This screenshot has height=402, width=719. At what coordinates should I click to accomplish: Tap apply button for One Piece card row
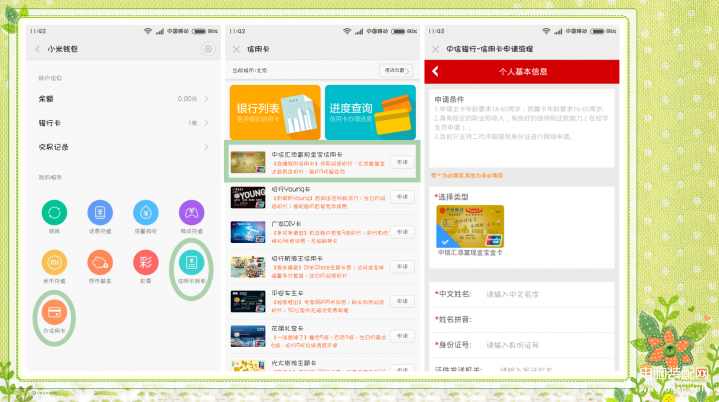[x=402, y=267]
